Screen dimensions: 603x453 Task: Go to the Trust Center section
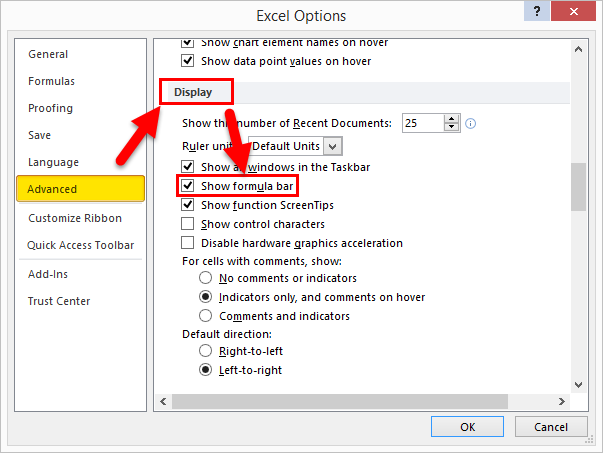59,301
